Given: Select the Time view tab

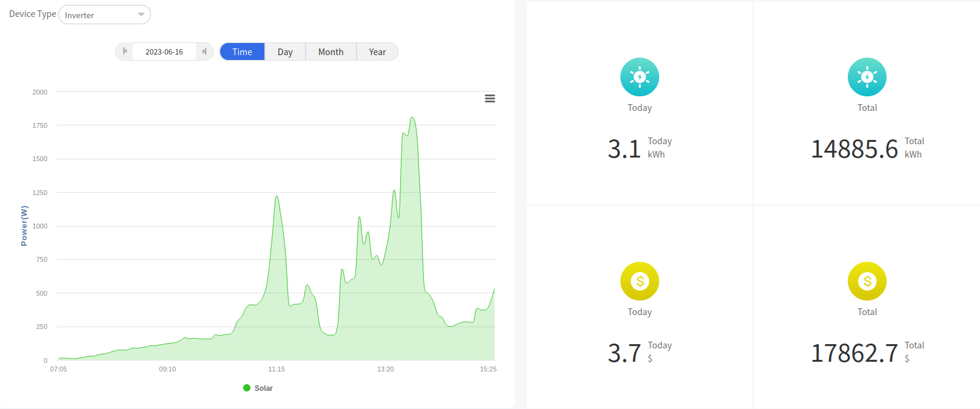Looking at the screenshot, I should click(242, 52).
